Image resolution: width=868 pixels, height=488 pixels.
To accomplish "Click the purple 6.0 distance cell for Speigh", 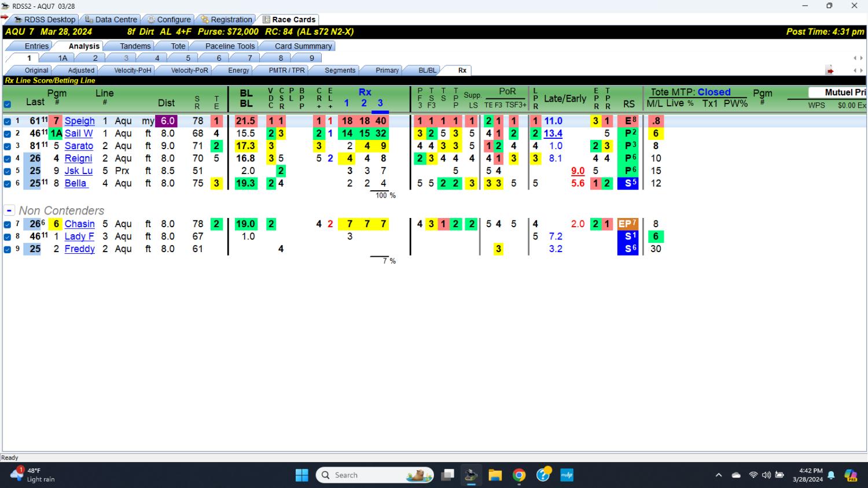I will (x=168, y=121).
